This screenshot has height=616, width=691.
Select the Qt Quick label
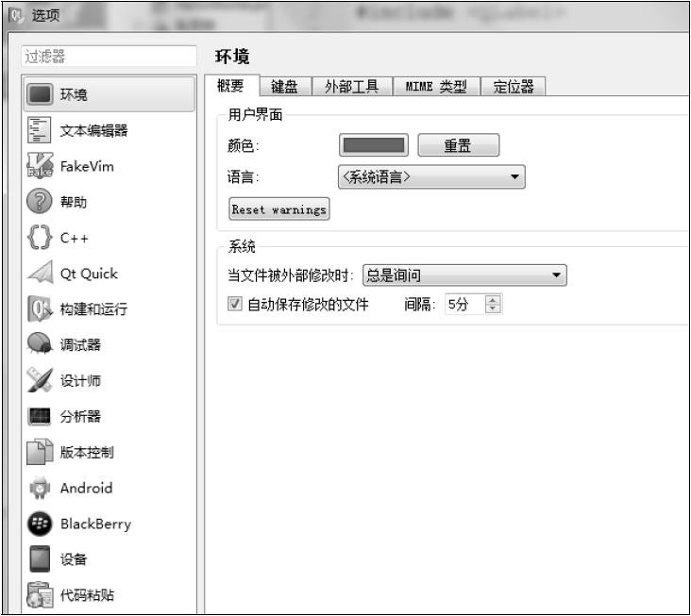pos(89,274)
